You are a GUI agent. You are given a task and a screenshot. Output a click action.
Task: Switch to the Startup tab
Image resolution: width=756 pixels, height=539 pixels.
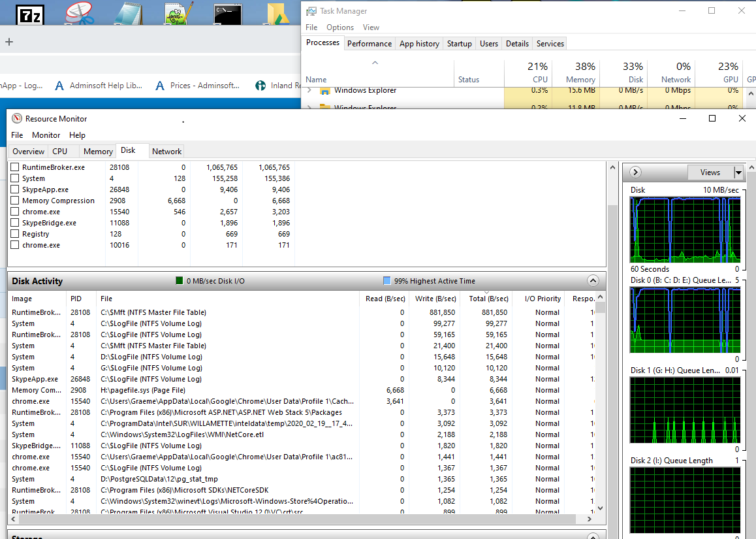coord(460,43)
